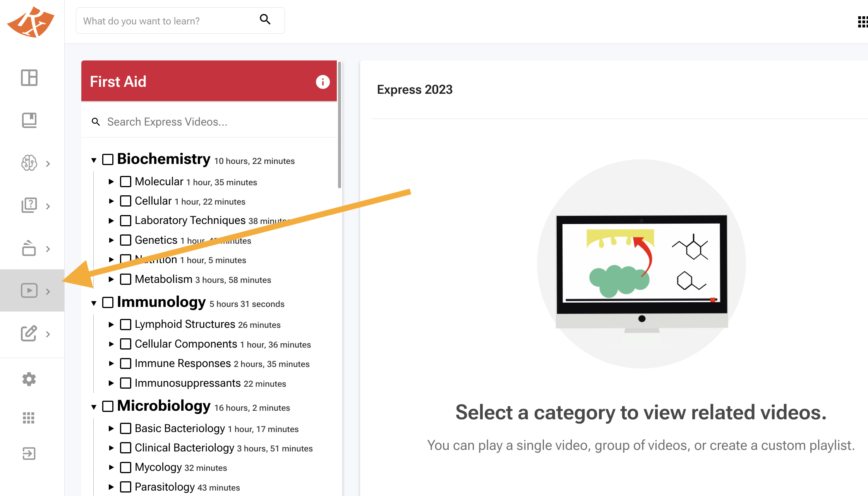Screen dimensions: 868x496
Task: Check the Laboratory Techniques checkbox
Action: (x=126, y=220)
